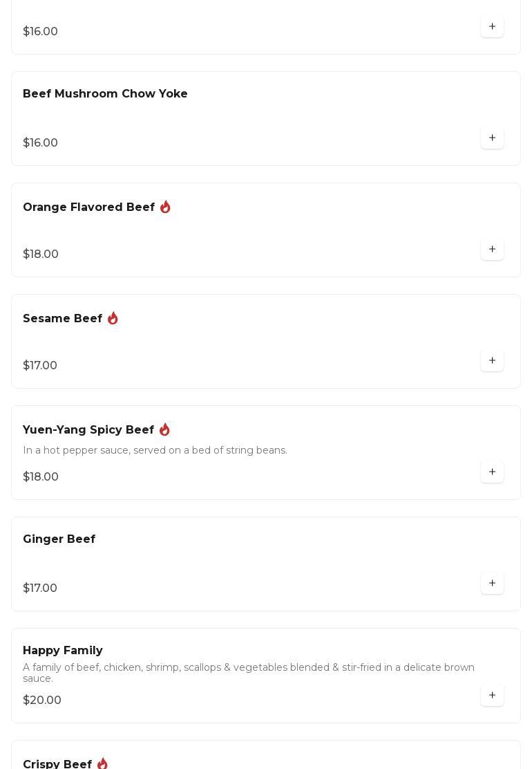Add Yuen-Yang Spicy Beef to cart
This screenshot has width=532, height=769.
tap(492, 472)
